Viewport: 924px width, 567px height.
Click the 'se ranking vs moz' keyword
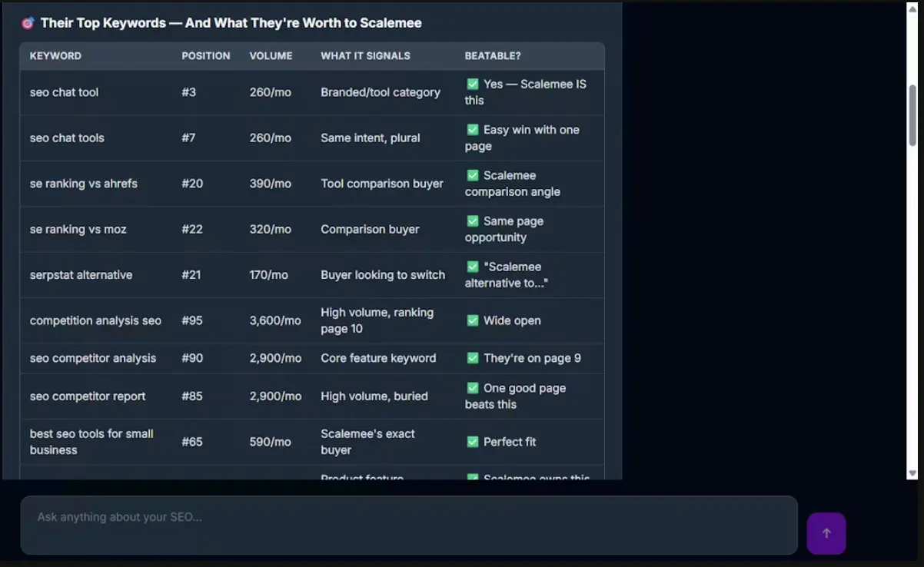(x=78, y=230)
